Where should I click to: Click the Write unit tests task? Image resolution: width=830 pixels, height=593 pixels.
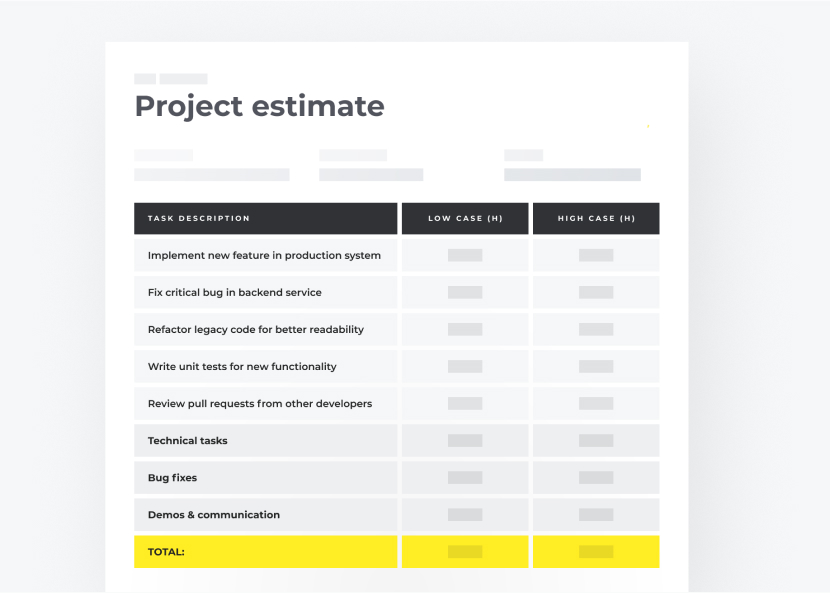coord(242,366)
